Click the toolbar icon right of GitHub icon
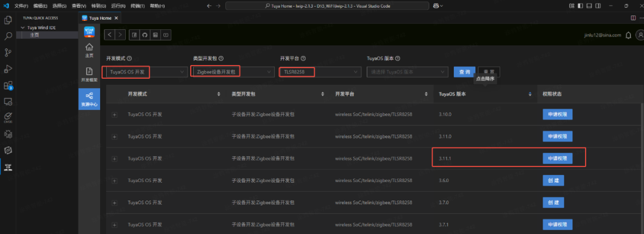Screen dimensions: 644x234 pos(155,35)
